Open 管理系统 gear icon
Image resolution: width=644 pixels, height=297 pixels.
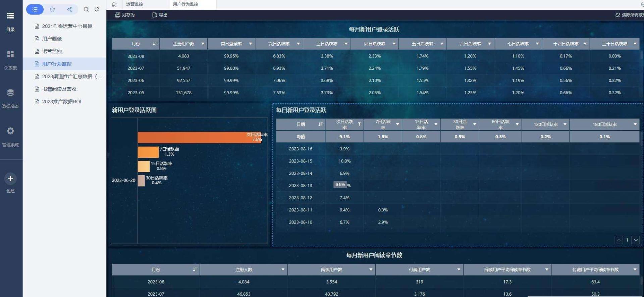10,131
